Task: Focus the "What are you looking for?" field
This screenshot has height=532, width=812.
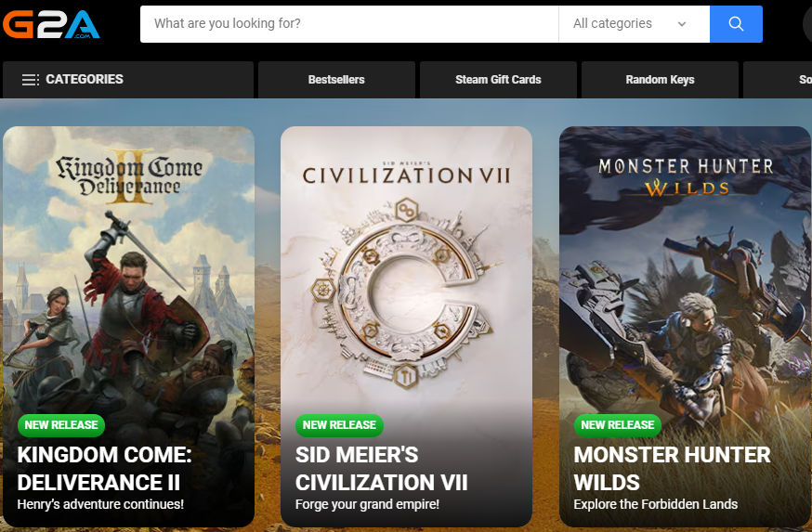Action: [x=348, y=24]
